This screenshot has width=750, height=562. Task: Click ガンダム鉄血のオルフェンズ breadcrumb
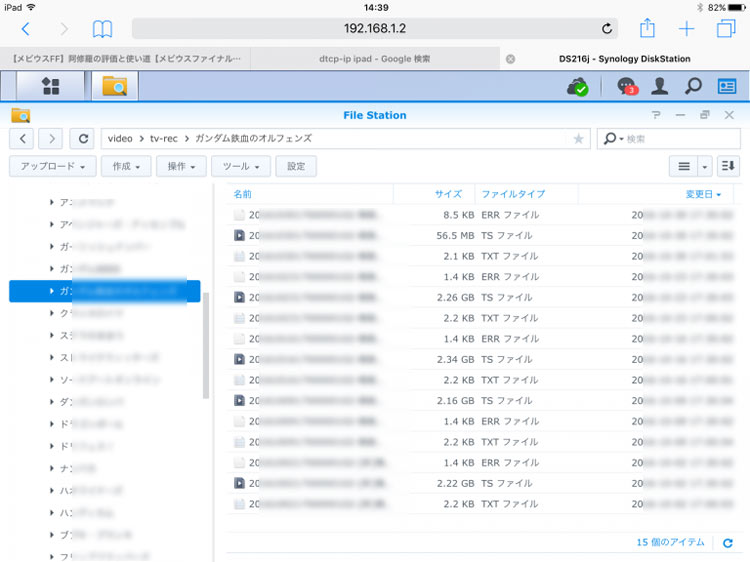point(254,139)
